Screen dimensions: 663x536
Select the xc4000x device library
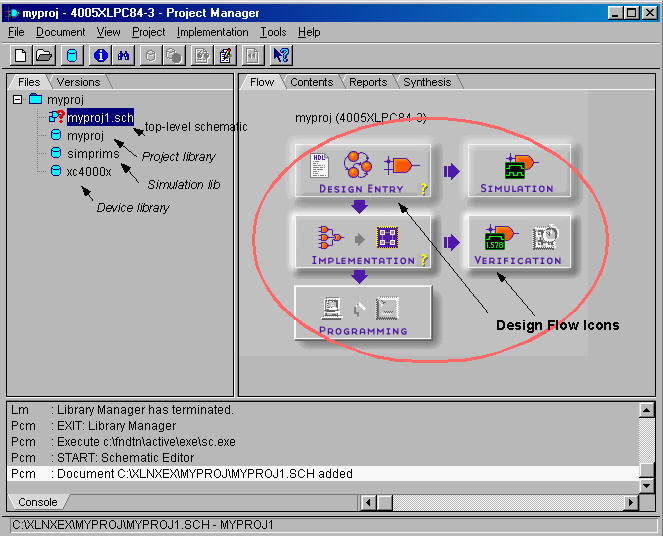(x=89, y=171)
